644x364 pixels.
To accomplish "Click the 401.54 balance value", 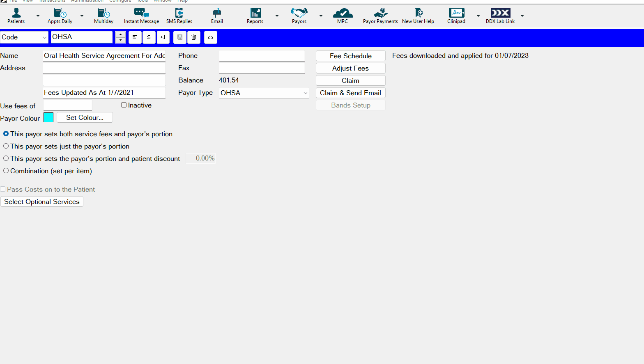I will click(x=229, y=80).
